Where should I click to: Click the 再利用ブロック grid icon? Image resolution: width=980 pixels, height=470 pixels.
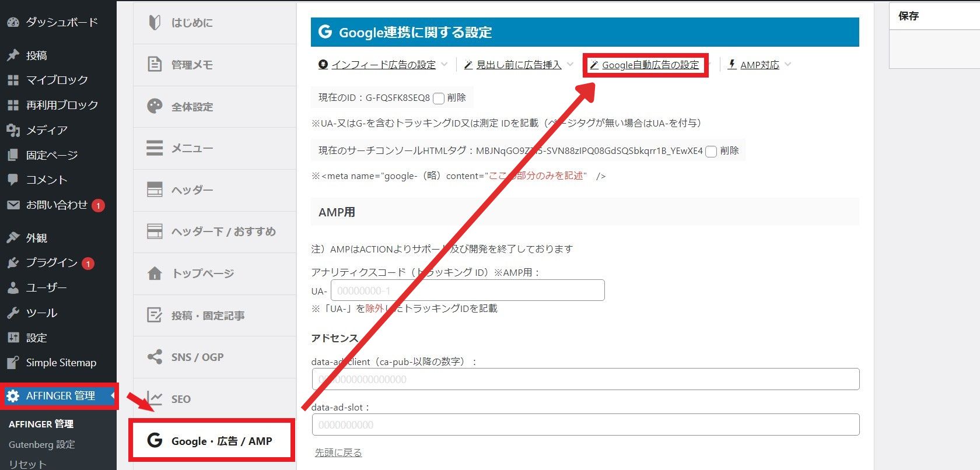13,105
